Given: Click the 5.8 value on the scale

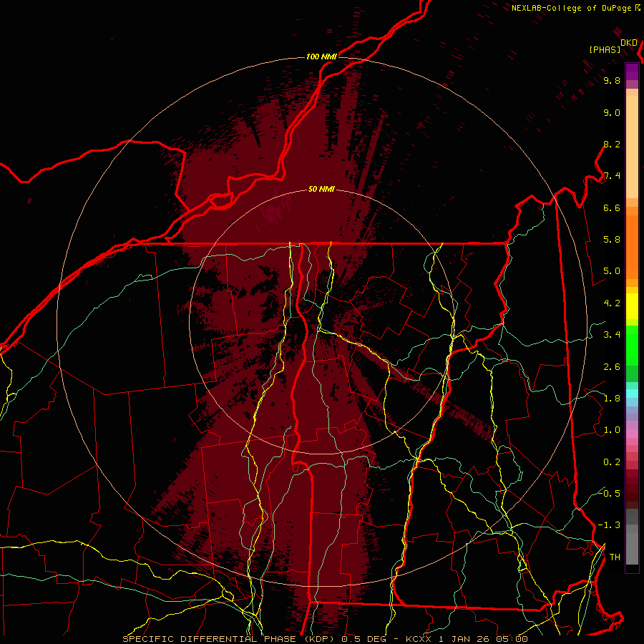Looking at the screenshot, I should coord(612,240).
